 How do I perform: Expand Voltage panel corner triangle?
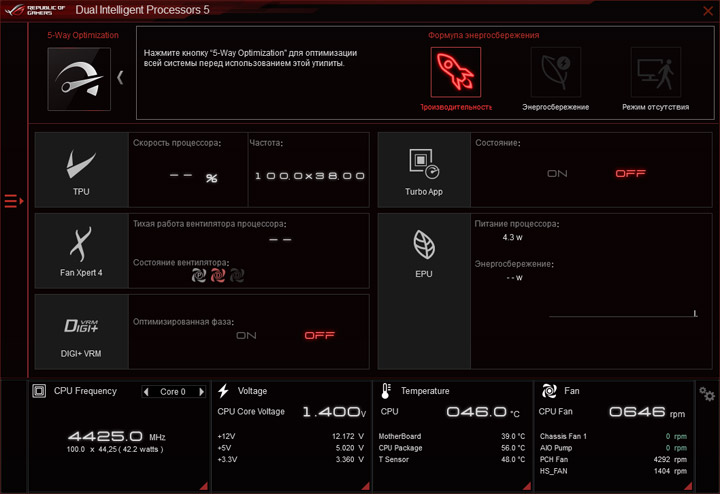366,486
